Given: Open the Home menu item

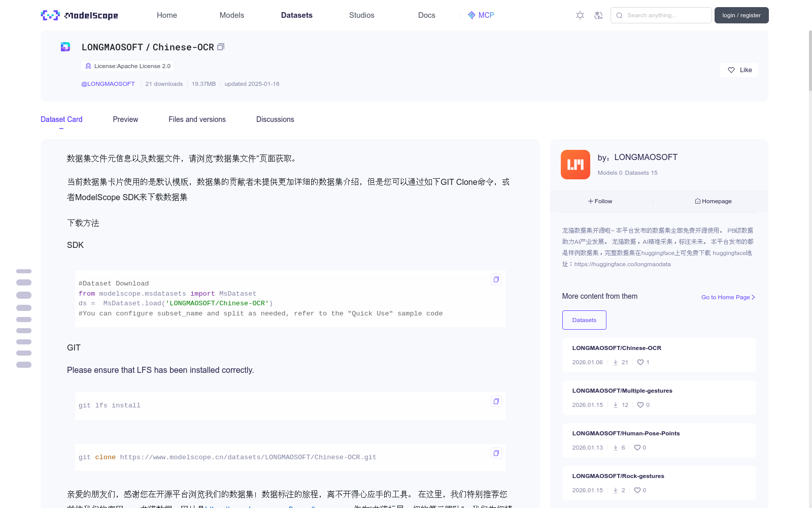Looking at the screenshot, I should [x=167, y=15].
